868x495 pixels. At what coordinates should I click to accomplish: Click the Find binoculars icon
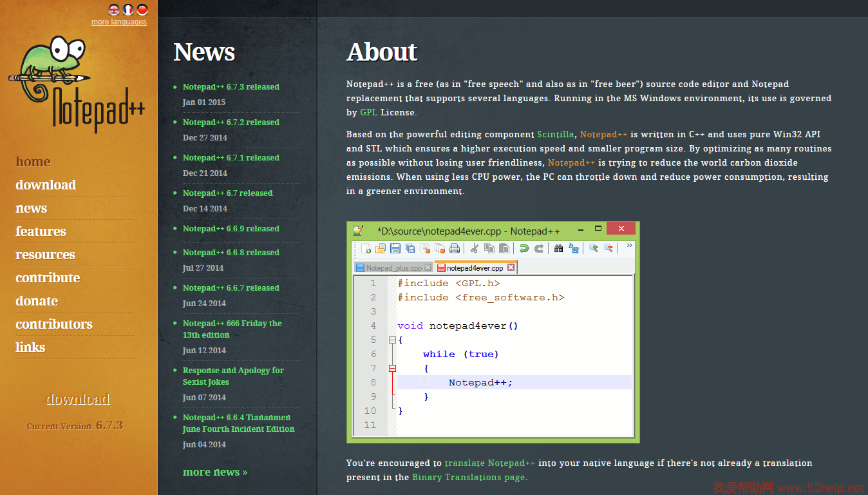(x=559, y=249)
